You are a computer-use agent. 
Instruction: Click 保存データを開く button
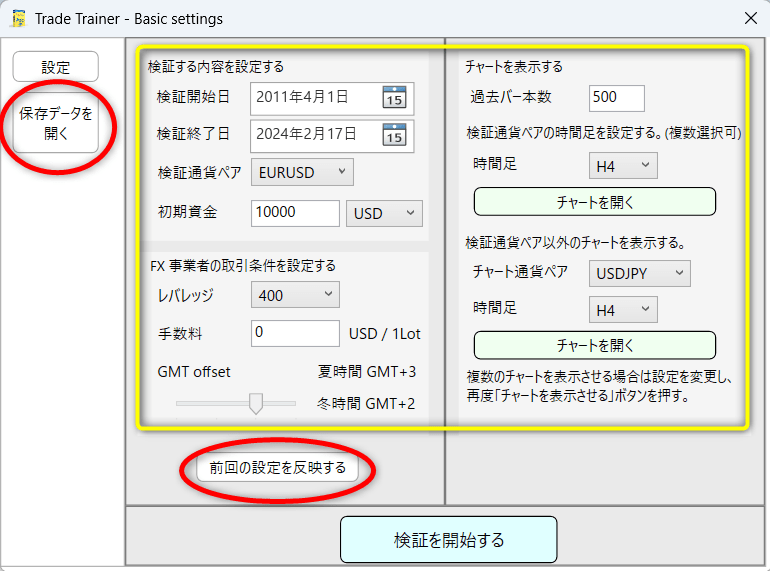click(x=55, y=123)
